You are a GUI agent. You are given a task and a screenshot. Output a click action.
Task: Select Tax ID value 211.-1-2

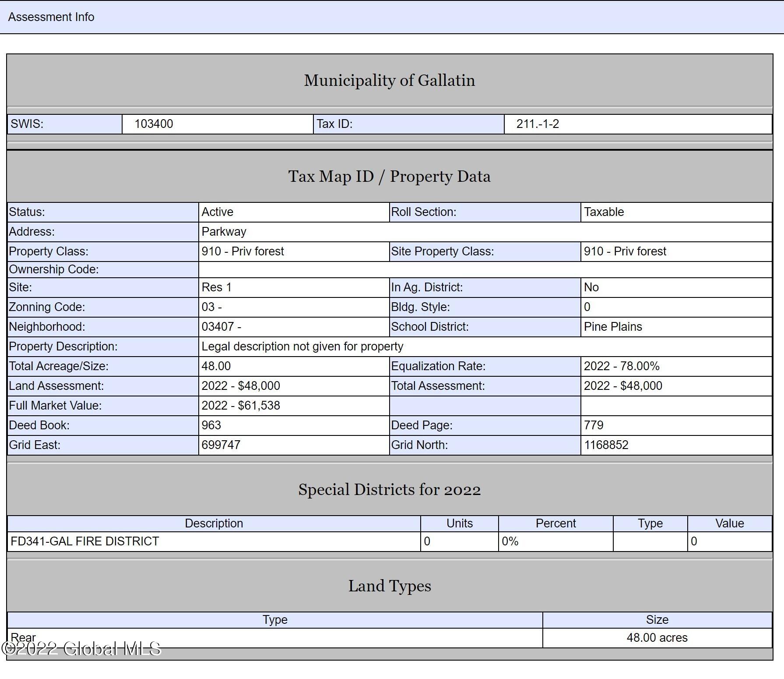[538, 124]
